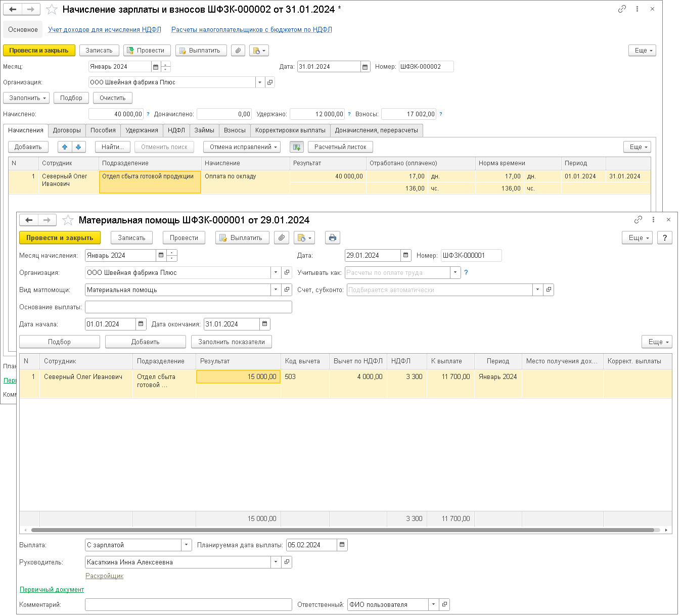Open top Еще menu in salary accrual
Viewport: 683px width, 616px height.
pyautogui.click(x=642, y=51)
